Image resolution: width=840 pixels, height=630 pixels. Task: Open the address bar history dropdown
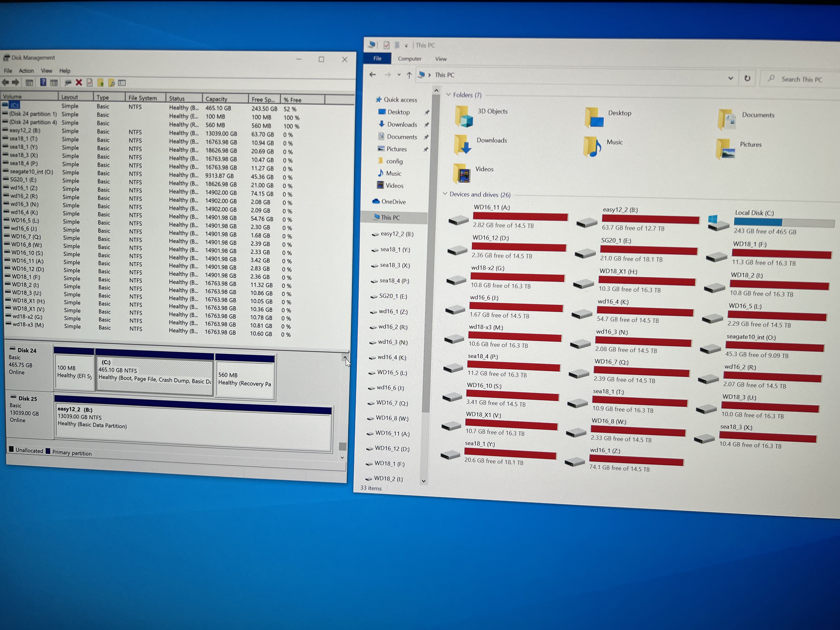(730, 78)
